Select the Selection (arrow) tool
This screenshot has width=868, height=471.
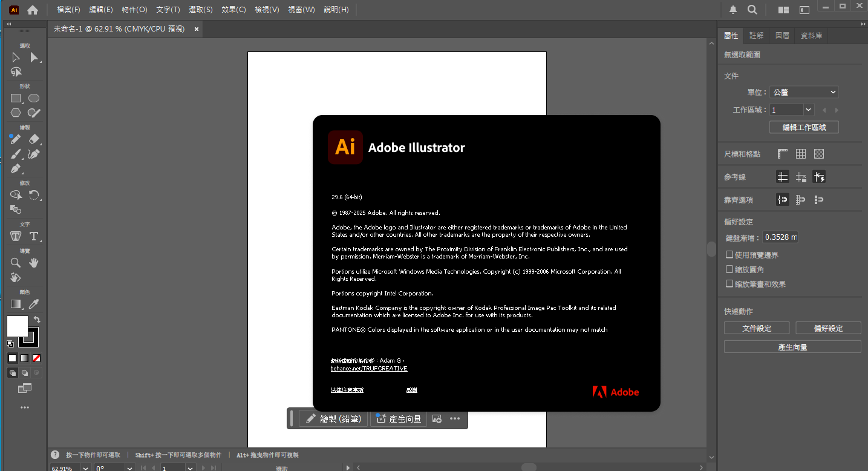16,57
